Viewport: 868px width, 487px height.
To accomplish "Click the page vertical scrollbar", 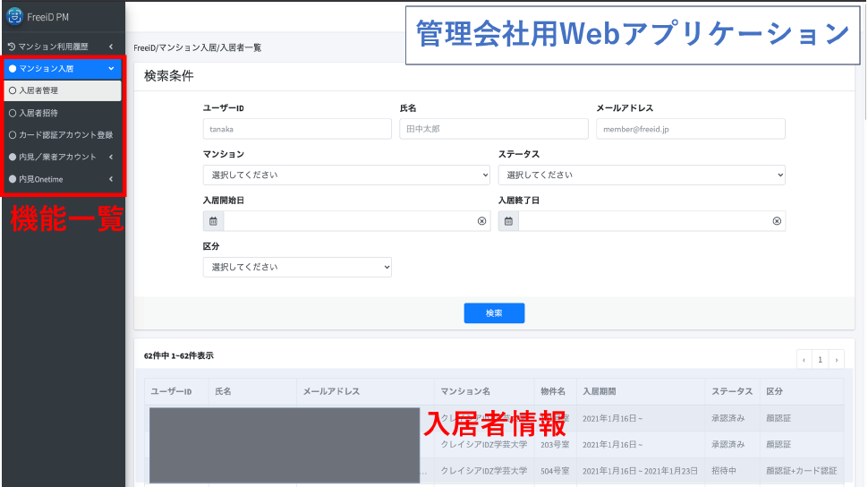I will coord(864,61).
